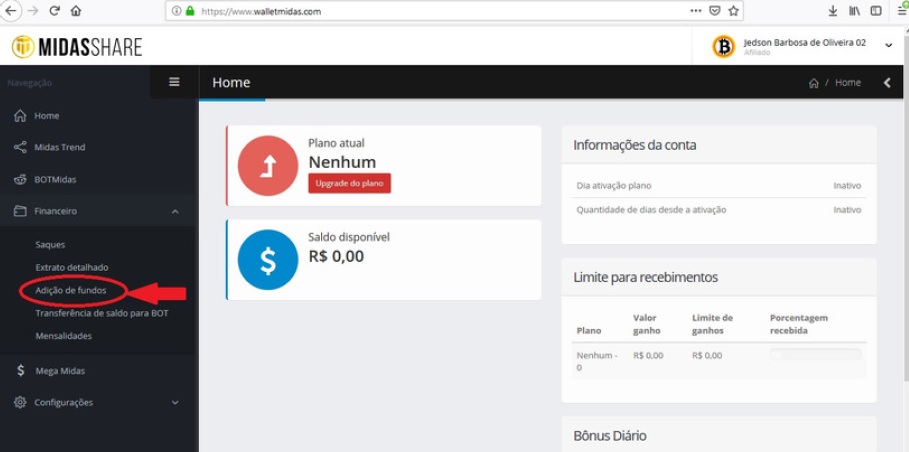This screenshot has height=452, width=909.
Task: Click the BOTMidas robot icon
Action: tap(20, 180)
